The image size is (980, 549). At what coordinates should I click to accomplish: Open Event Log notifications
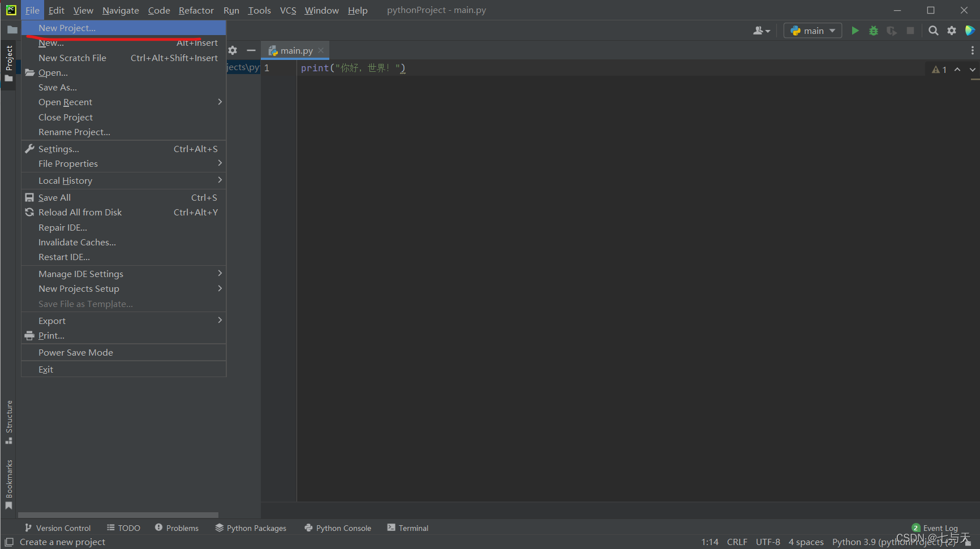[935, 528]
